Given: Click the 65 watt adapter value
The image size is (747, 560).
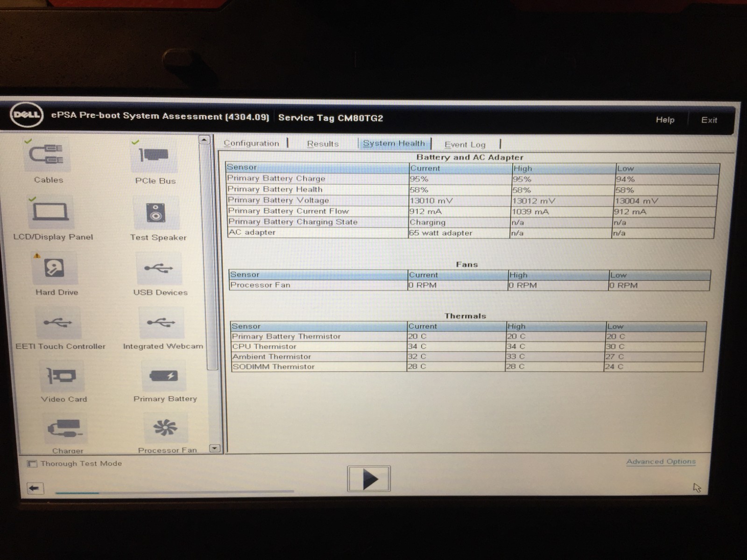Looking at the screenshot, I should 441,233.
